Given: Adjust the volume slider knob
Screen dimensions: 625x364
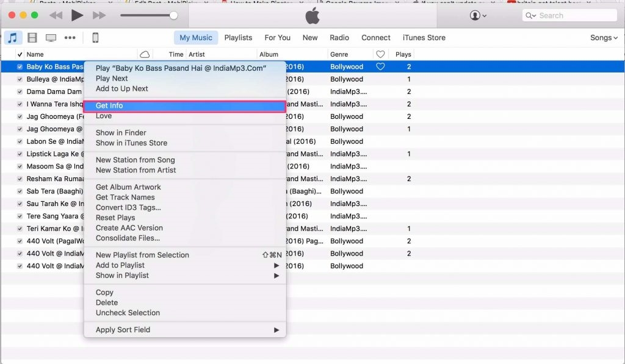Looking at the screenshot, I should point(173,15).
